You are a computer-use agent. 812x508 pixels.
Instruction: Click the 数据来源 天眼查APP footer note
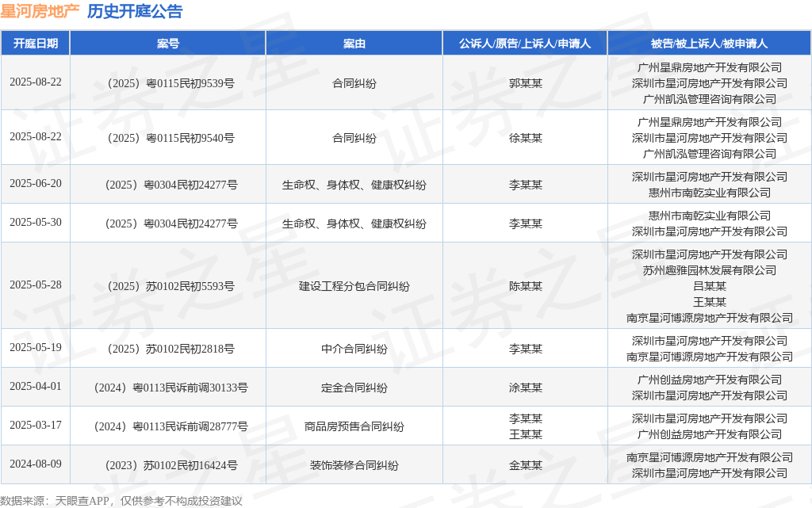[121, 501]
